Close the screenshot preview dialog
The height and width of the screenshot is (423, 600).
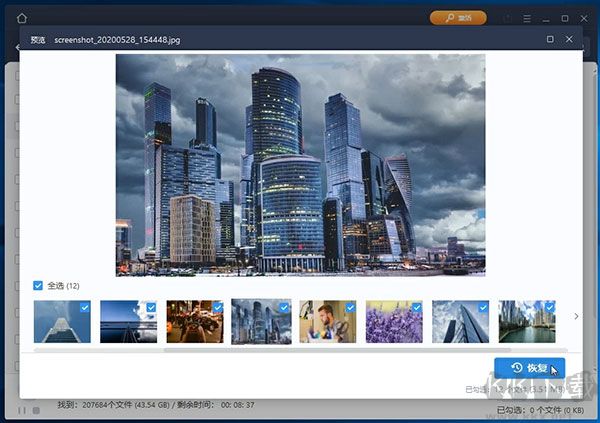point(570,39)
